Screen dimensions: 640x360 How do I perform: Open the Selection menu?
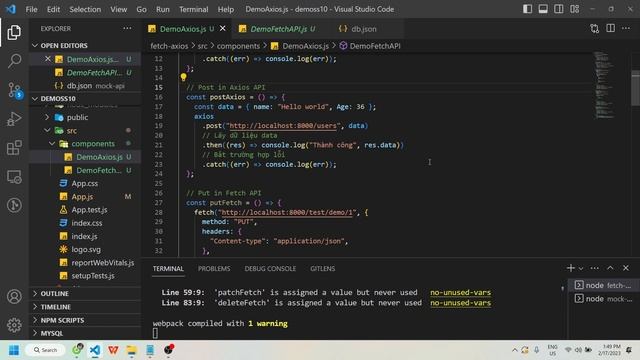[x=85, y=9]
